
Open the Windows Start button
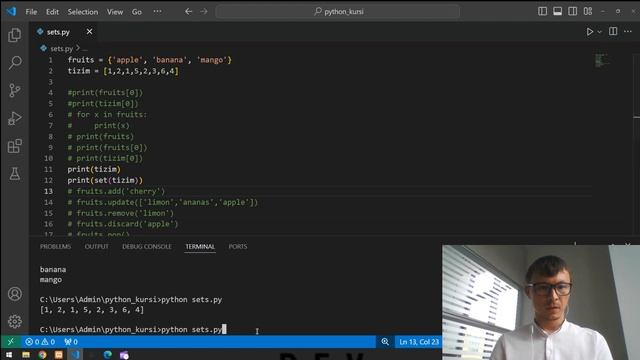click(x=9, y=355)
